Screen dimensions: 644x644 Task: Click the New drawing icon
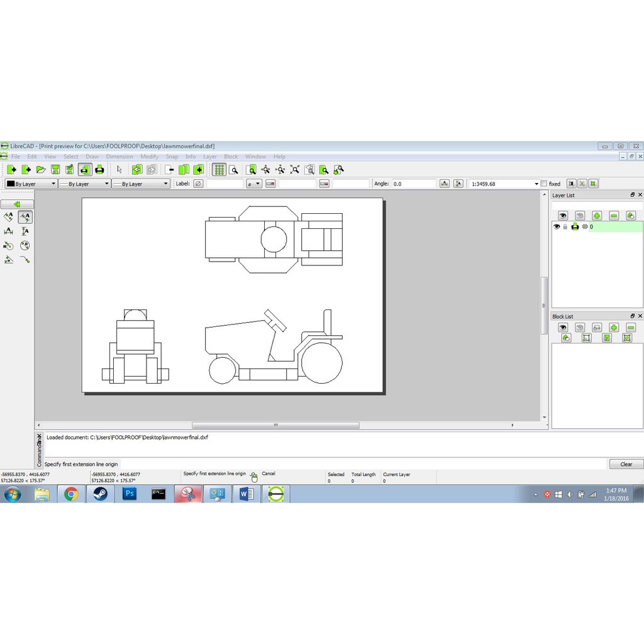[11, 170]
